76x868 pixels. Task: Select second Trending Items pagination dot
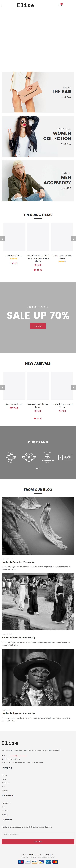pyautogui.click(x=38, y=270)
